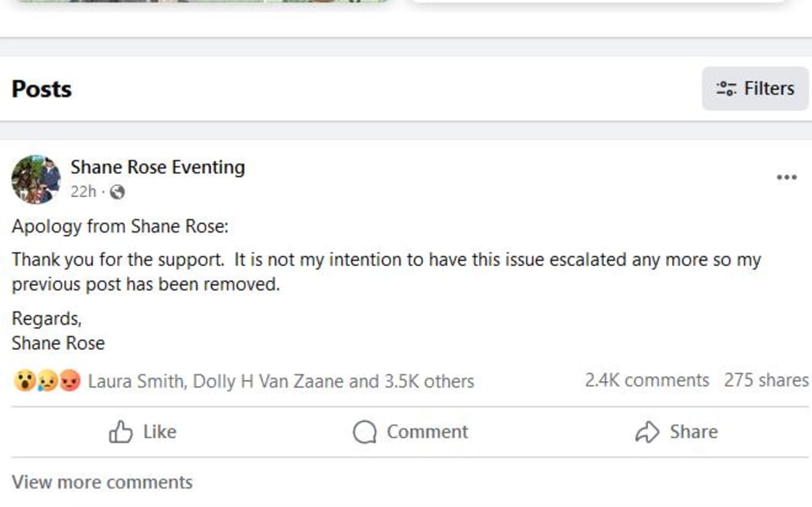Open View more comments
The image size is (812, 507).
point(101,481)
